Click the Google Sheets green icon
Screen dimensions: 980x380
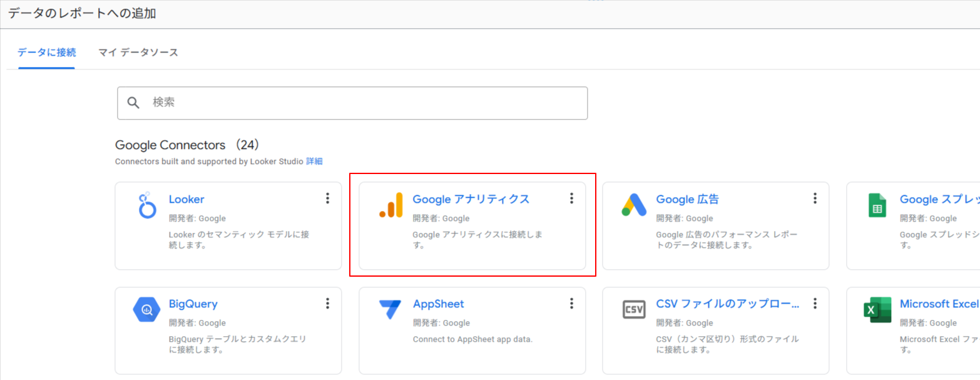click(877, 205)
